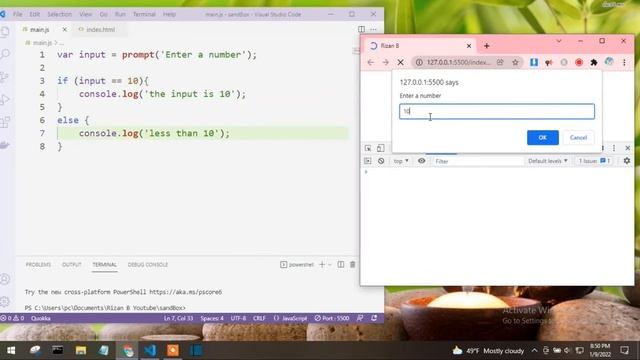Screen dimensions: 640x360
Task: Add a new terminal with plus icon
Action: click(x=322, y=264)
